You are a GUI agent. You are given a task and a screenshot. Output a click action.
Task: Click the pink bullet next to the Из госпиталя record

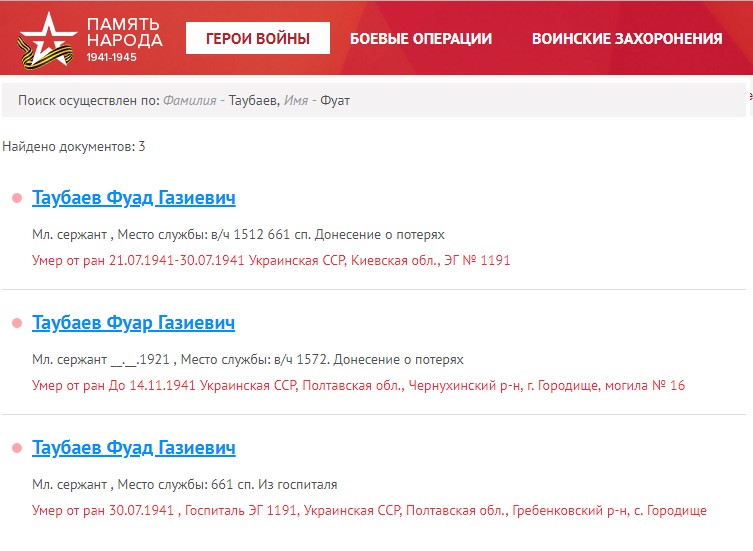point(16,447)
